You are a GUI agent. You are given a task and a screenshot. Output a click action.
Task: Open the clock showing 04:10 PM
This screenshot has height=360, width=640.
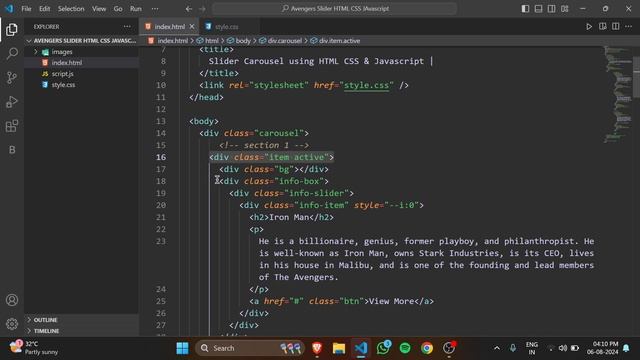(x=602, y=348)
